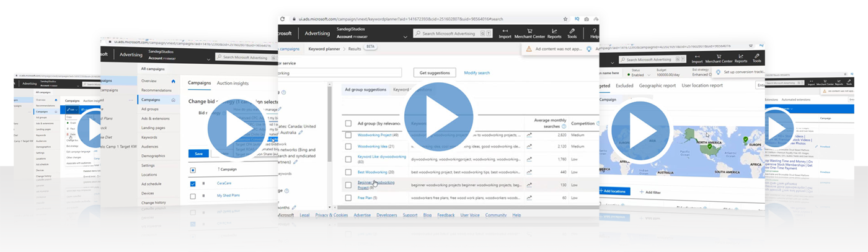Open User location report tab

point(702,85)
